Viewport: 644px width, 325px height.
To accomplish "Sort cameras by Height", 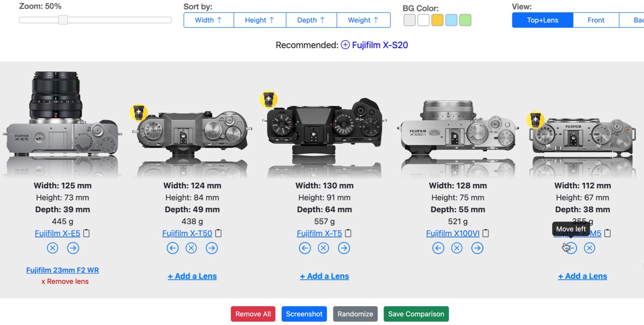I will click(x=260, y=20).
